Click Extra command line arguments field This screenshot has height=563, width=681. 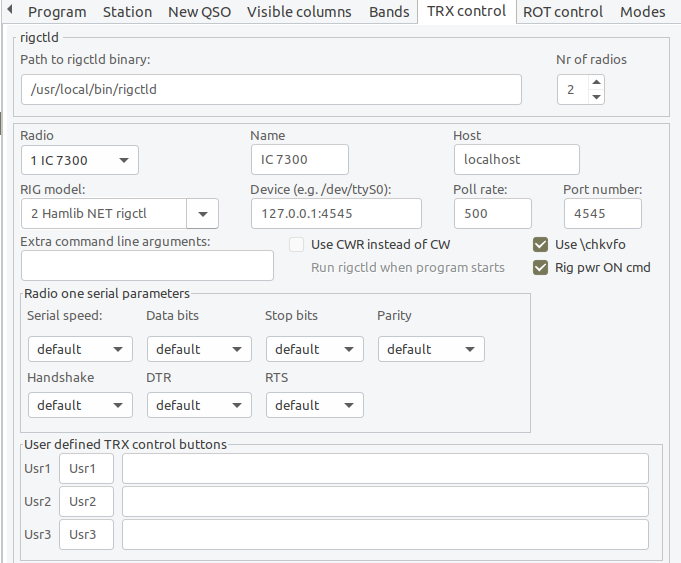tap(147, 265)
